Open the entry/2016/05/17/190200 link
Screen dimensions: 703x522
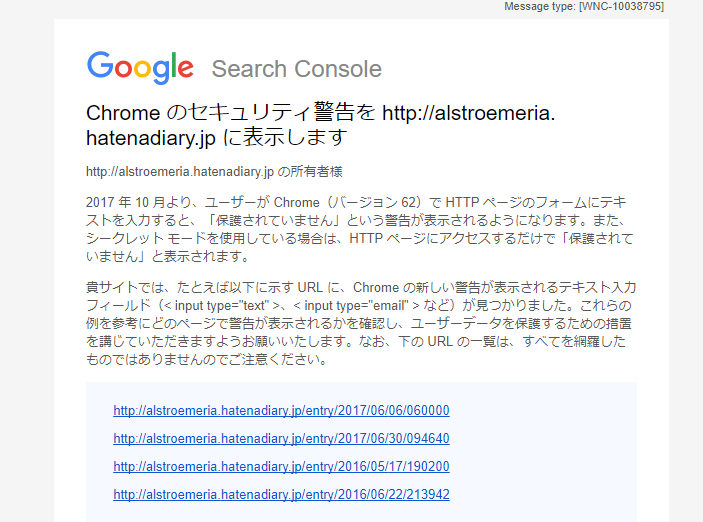(x=281, y=466)
